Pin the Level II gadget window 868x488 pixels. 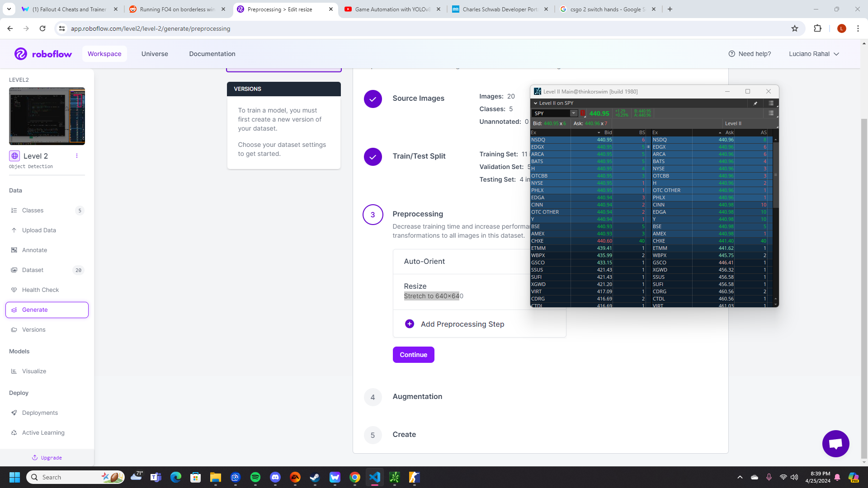pyautogui.click(x=755, y=103)
